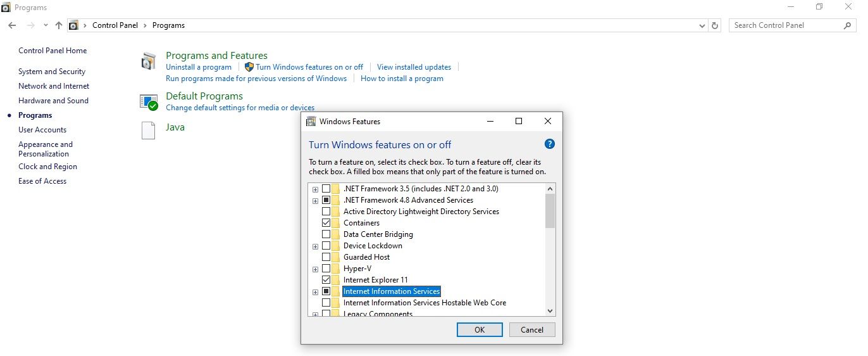868x356 pixels.
Task: Expand Internet Information Services node
Action: coord(315,292)
